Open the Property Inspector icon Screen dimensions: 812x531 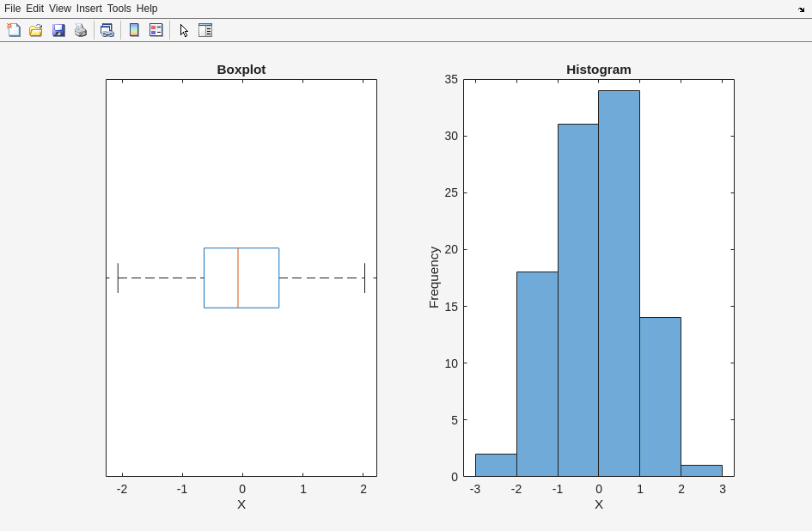(205, 30)
